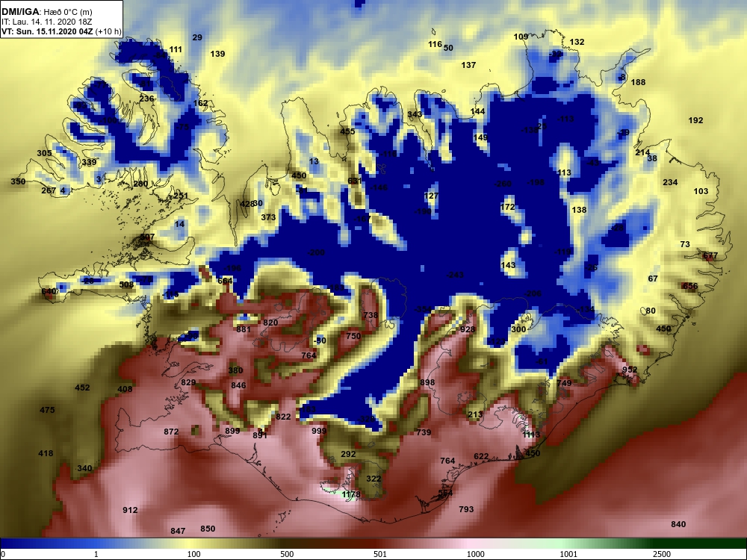Click the '501' legend label
The image size is (747, 560).
tap(379, 554)
